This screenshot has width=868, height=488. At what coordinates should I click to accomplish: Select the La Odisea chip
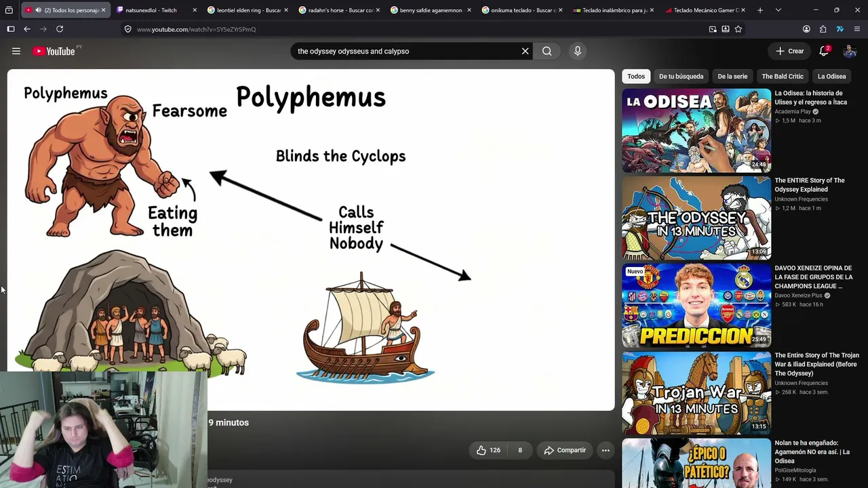[x=831, y=77]
